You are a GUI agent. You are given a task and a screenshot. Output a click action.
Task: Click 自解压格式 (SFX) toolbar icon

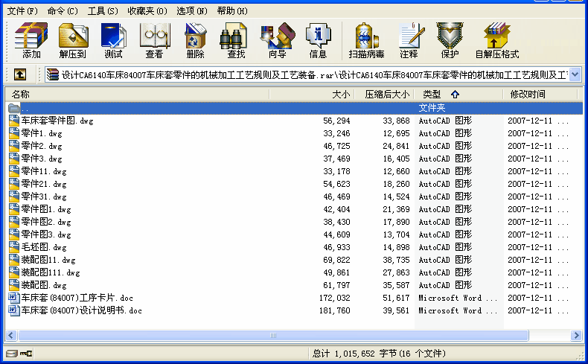tap(497, 40)
